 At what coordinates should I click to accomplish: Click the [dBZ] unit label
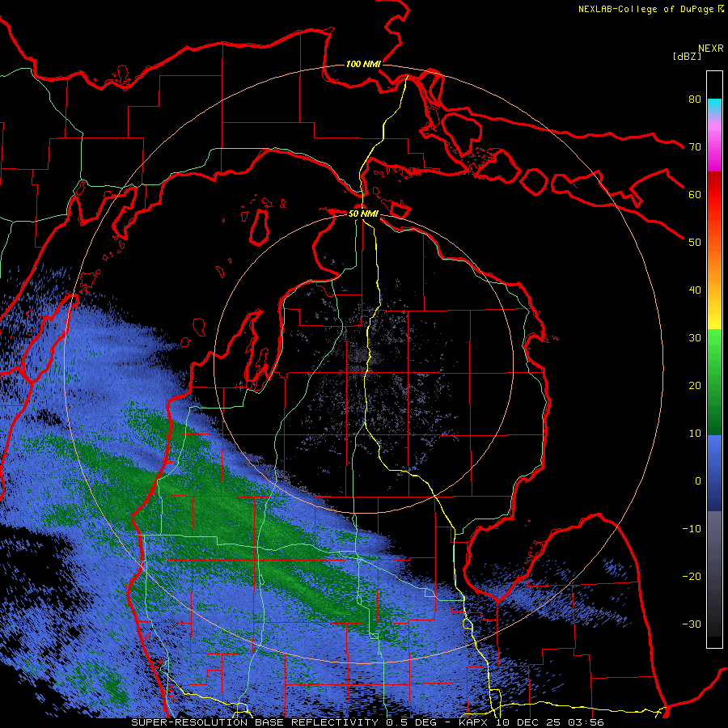(x=687, y=56)
